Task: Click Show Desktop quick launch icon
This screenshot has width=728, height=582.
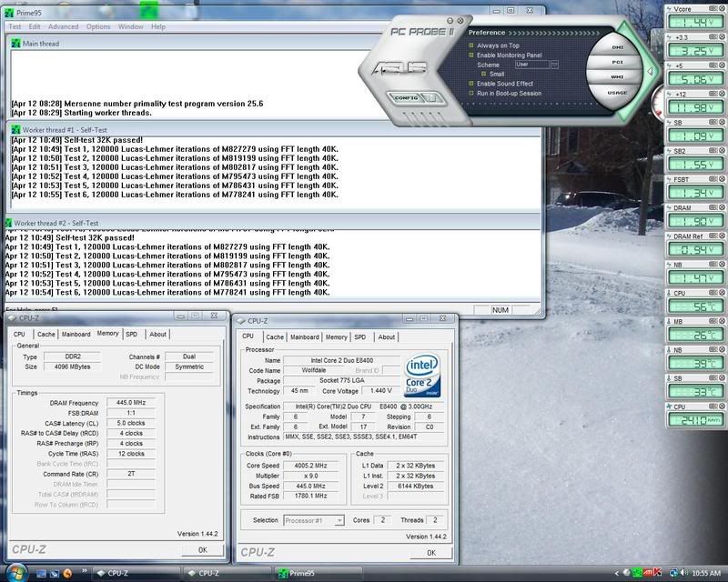Action: pos(41,574)
